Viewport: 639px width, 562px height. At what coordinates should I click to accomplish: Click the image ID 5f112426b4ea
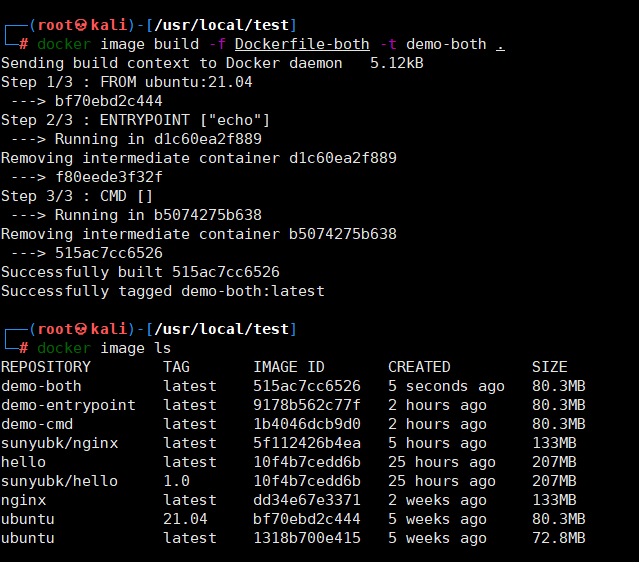307,443
